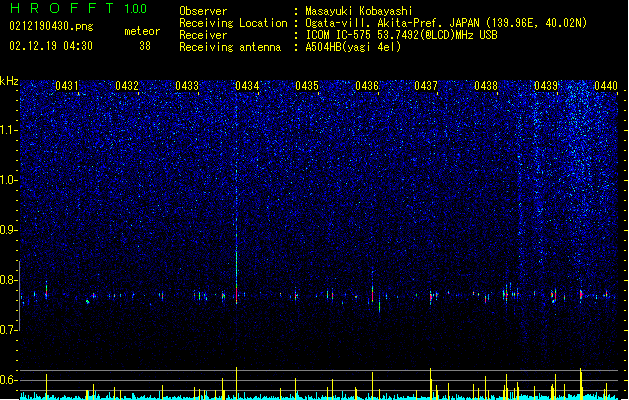The height and width of the screenshot is (400, 629).
Task: Click the 0431 time marker
Action: coord(67,86)
